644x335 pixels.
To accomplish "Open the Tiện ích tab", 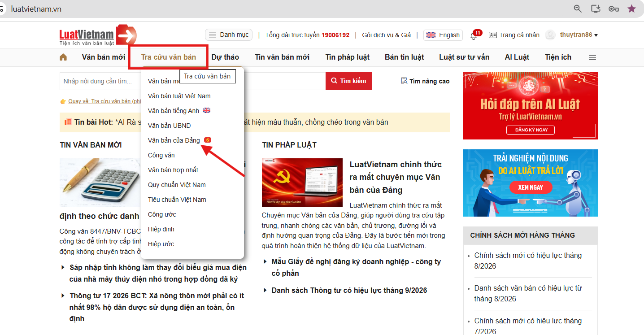I will coord(558,57).
